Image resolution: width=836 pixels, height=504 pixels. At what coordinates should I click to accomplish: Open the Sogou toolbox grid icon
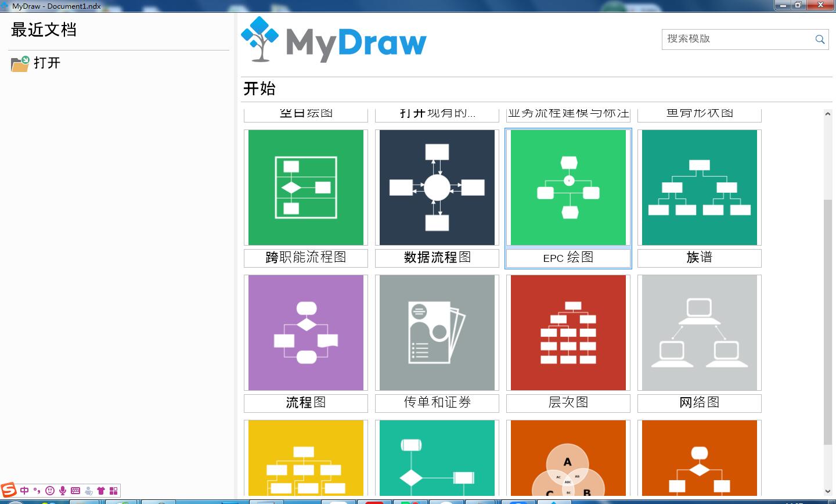(114, 491)
